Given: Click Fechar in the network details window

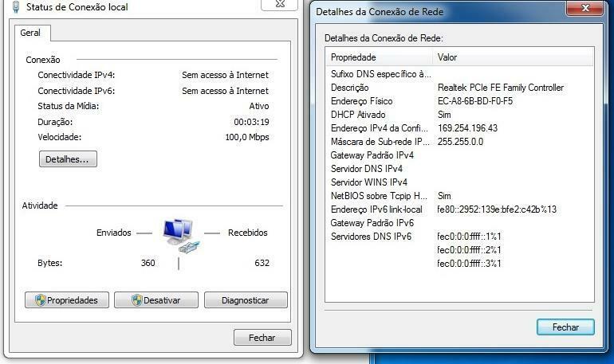Looking at the screenshot, I should tap(565, 327).
